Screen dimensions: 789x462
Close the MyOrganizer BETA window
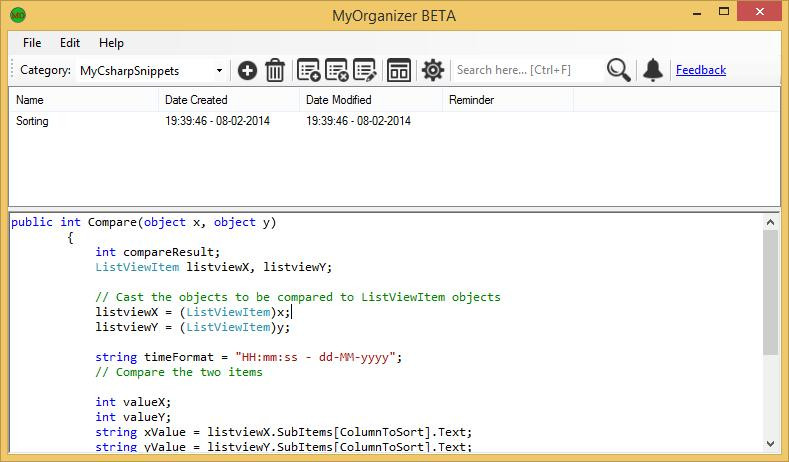[760, 12]
